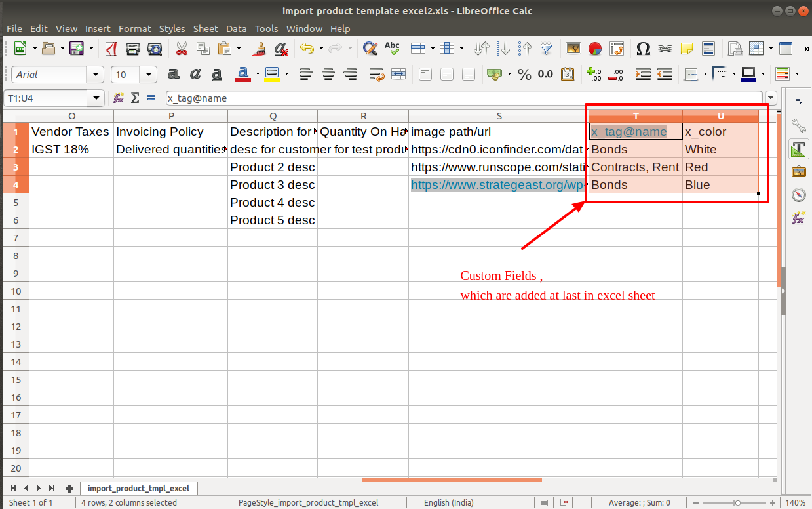The width and height of the screenshot is (812, 509).
Task: Toggle Bold formatting
Action: coord(174,74)
